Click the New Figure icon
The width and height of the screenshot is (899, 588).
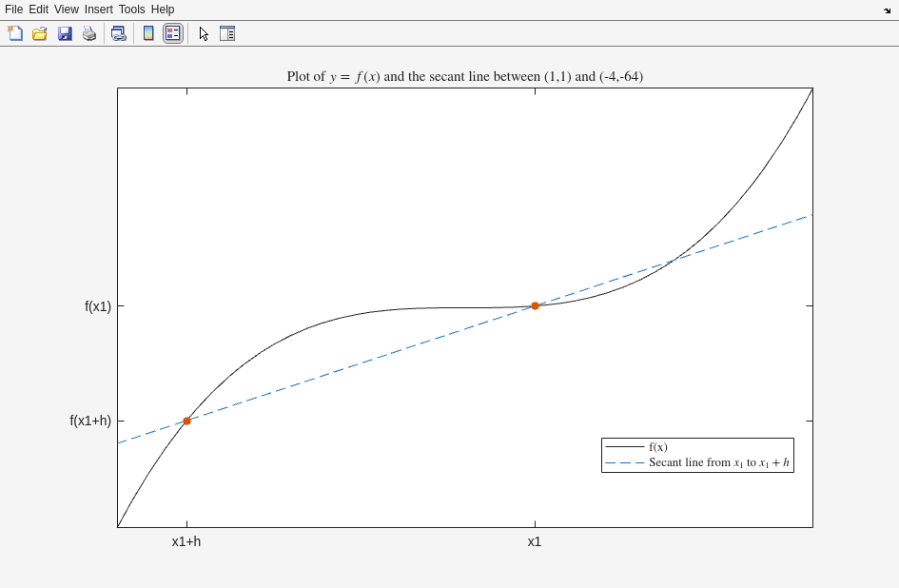tap(15, 33)
